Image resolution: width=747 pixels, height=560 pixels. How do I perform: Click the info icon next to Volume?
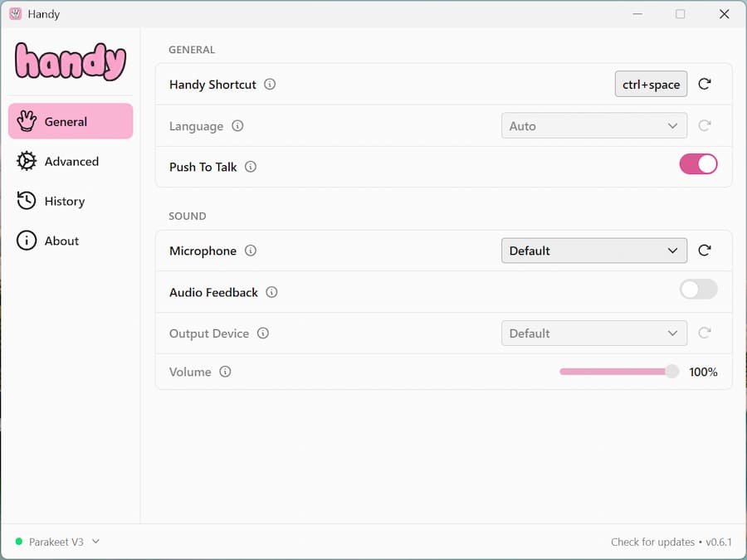[225, 372]
